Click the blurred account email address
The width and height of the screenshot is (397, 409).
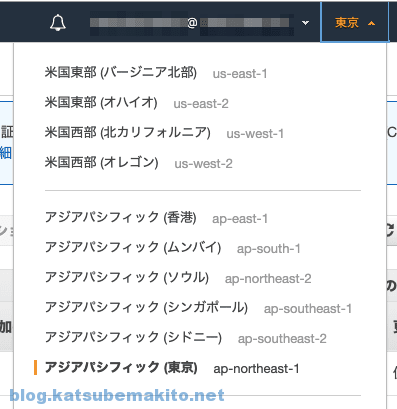192,23
